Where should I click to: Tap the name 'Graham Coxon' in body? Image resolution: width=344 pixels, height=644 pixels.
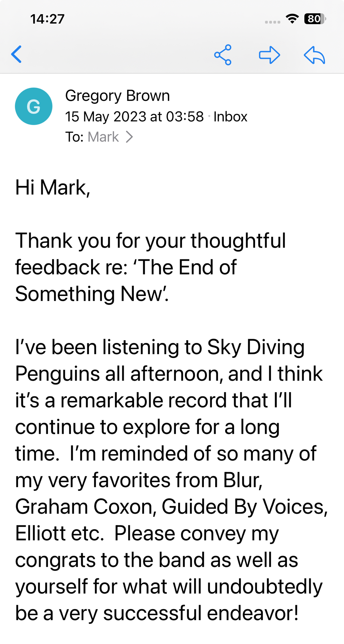(84, 507)
